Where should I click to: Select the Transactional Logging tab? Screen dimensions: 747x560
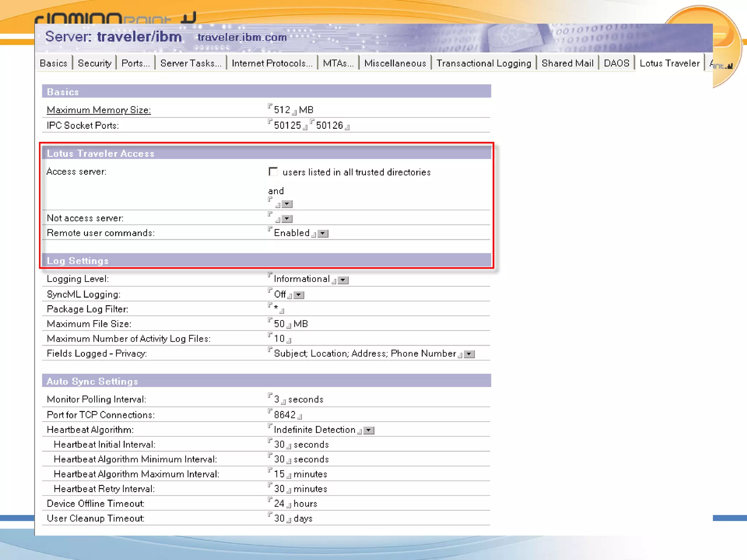(484, 63)
